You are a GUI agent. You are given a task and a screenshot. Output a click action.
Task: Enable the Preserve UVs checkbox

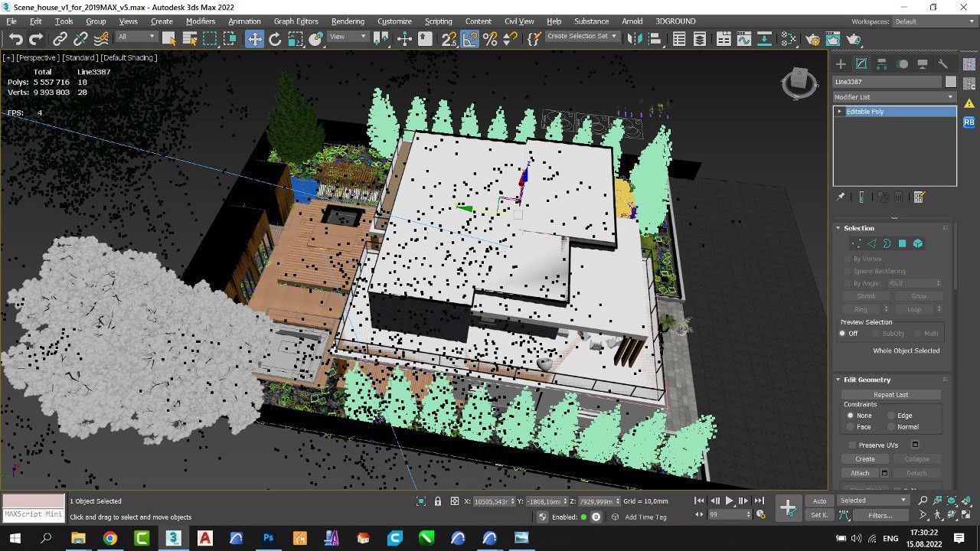852,445
